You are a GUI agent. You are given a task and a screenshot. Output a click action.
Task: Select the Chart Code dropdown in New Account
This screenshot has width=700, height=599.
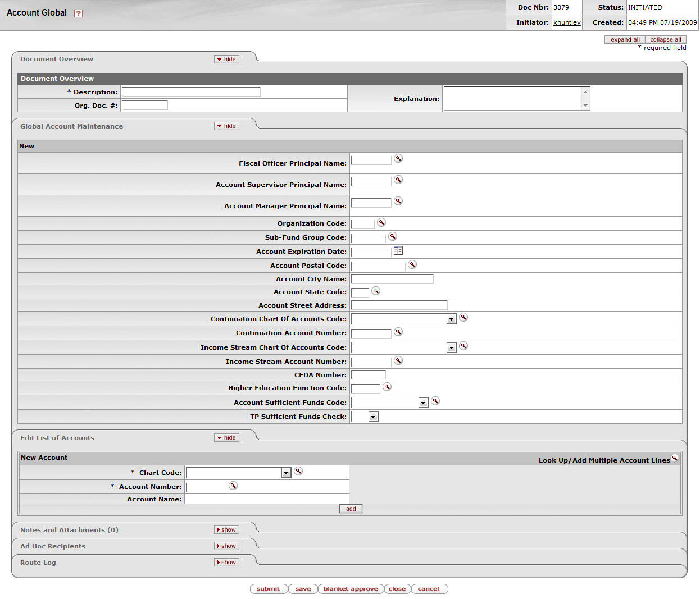238,473
